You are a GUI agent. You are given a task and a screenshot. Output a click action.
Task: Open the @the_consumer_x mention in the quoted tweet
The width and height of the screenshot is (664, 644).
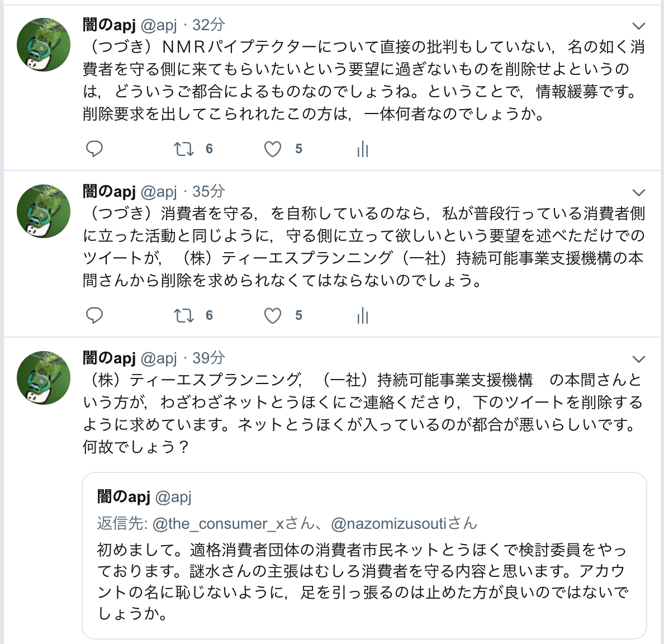tap(218, 524)
